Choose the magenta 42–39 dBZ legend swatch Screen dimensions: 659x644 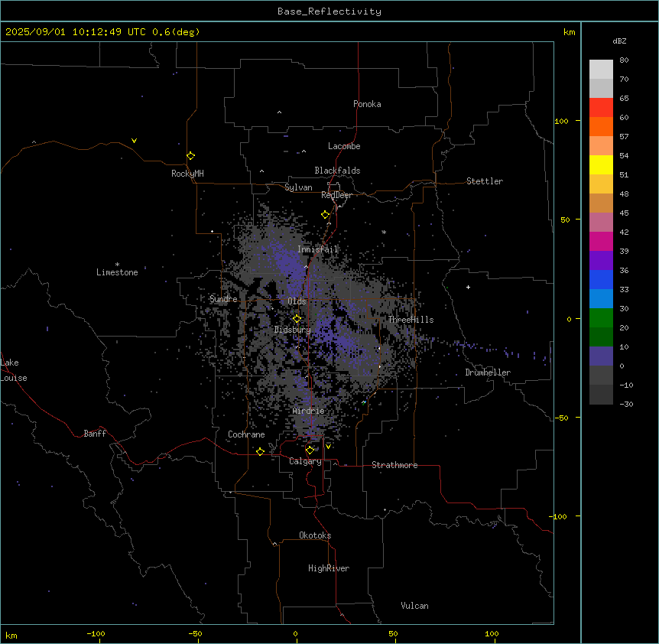click(x=601, y=241)
